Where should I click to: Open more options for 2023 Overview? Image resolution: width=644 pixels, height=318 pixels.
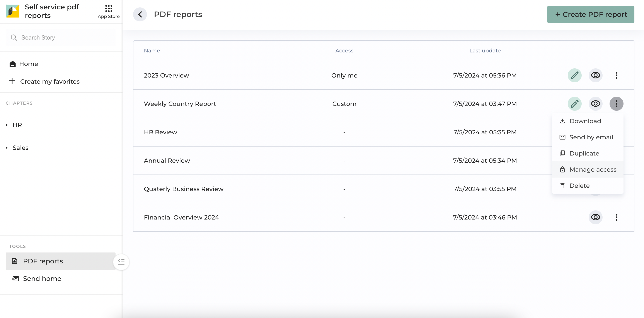tap(616, 75)
